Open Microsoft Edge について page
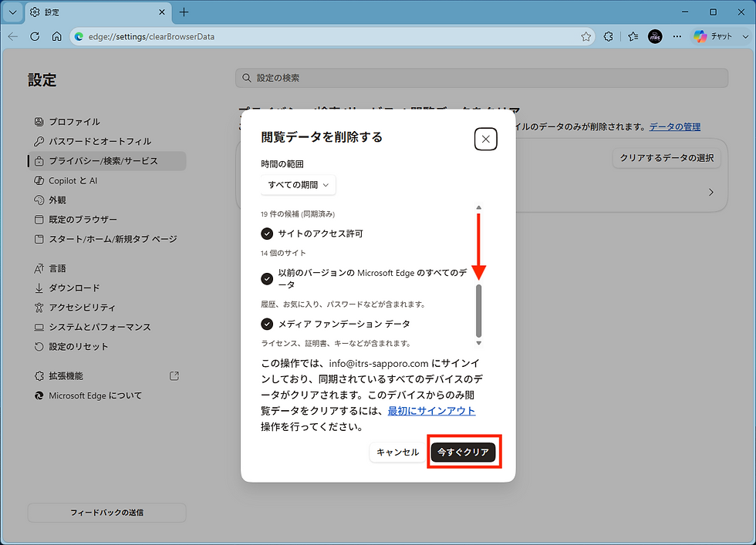Screen dimensions: 756x545 (x=106, y=395)
